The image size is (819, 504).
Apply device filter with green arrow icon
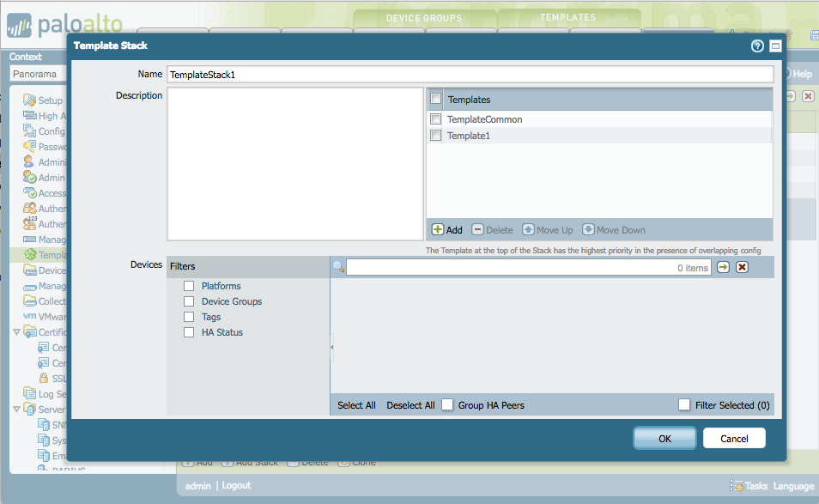pyautogui.click(x=723, y=267)
